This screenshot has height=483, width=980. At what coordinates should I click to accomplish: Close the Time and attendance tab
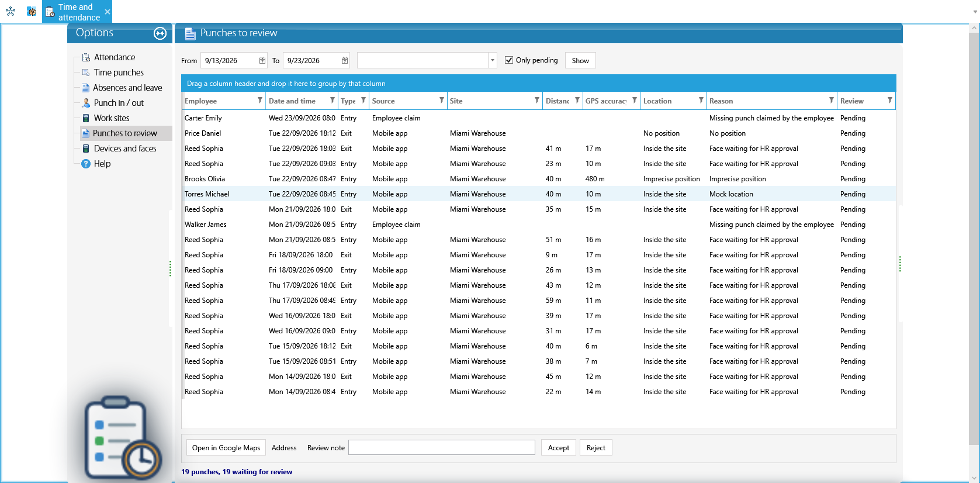[x=108, y=12]
